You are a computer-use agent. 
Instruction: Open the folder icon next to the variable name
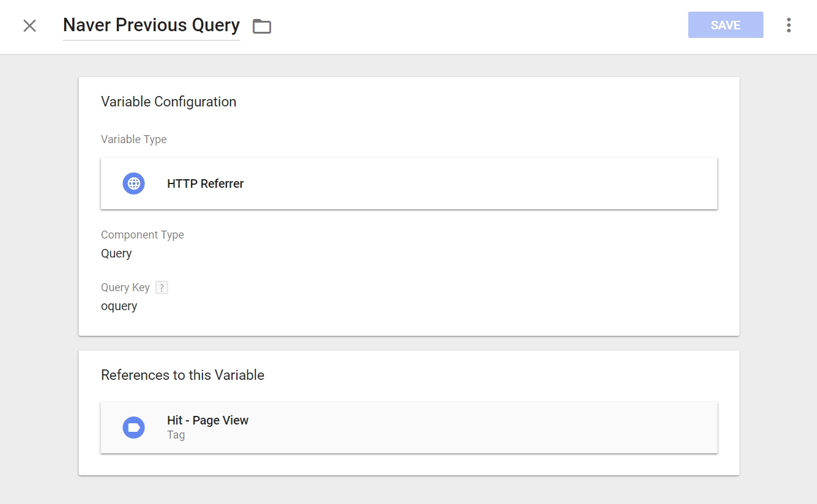(x=262, y=26)
